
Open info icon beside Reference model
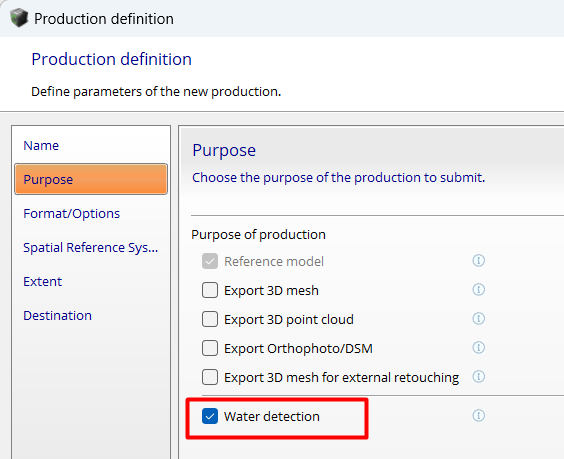[478, 260]
